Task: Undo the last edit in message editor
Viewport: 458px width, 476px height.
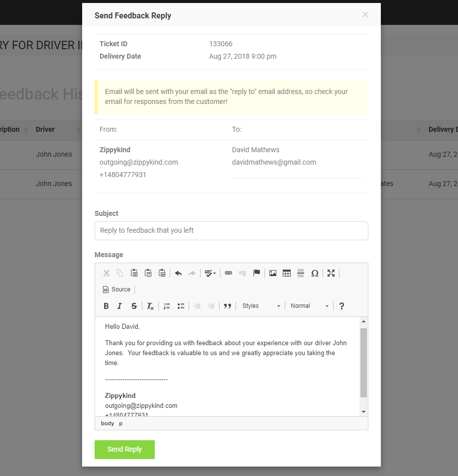Action: tap(178, 273)
